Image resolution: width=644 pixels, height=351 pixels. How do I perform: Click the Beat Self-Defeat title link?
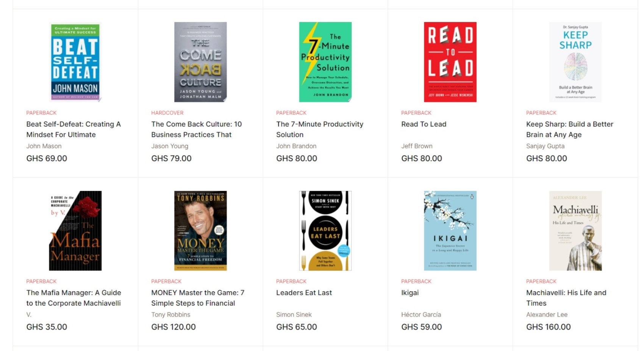73,129
